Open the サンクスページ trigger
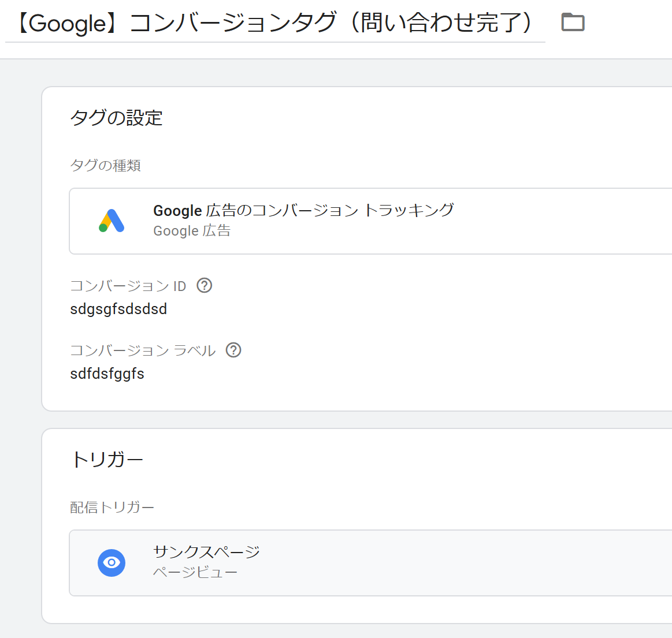 point(370,562)
